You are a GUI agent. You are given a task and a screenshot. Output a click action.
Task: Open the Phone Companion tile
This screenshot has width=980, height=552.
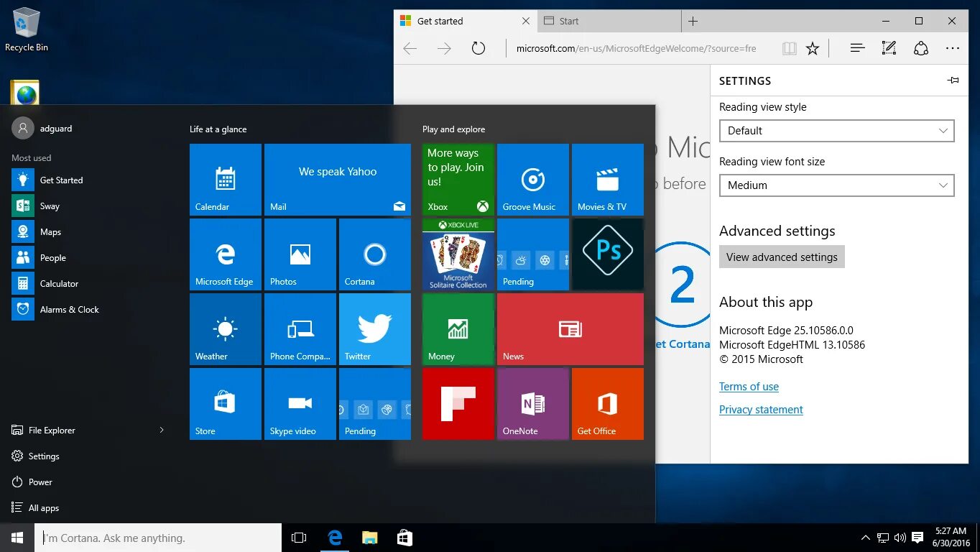[300, 329]
